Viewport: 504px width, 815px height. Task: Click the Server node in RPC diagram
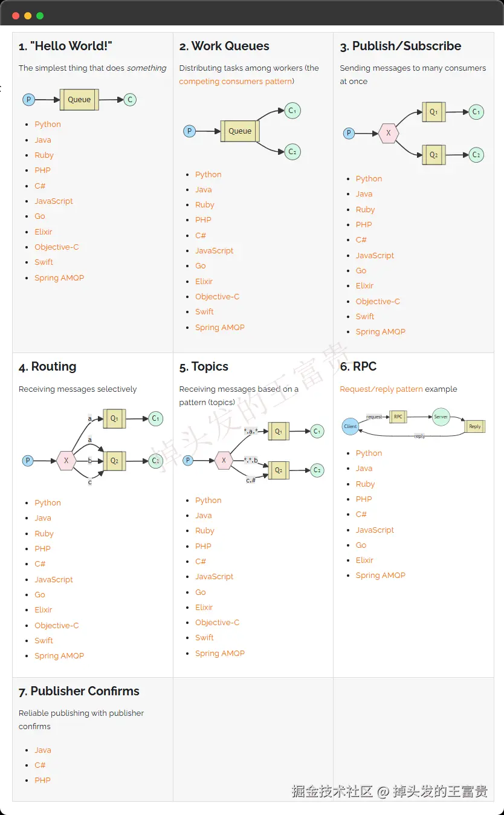[441, 417]
